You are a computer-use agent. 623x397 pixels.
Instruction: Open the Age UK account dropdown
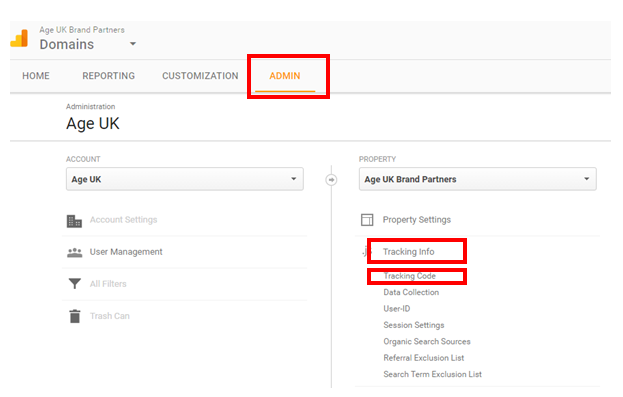[x=185, y=179]
